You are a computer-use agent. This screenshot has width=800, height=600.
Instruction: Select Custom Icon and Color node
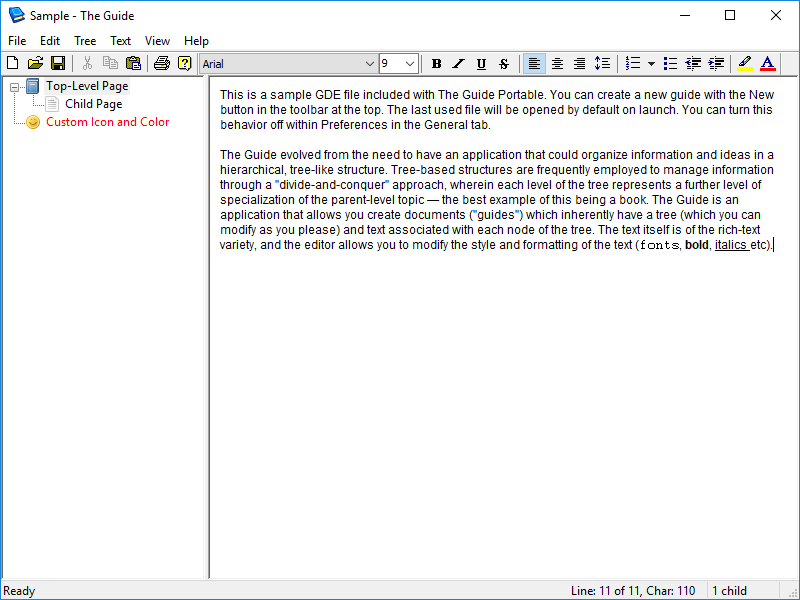pos(107,122)
